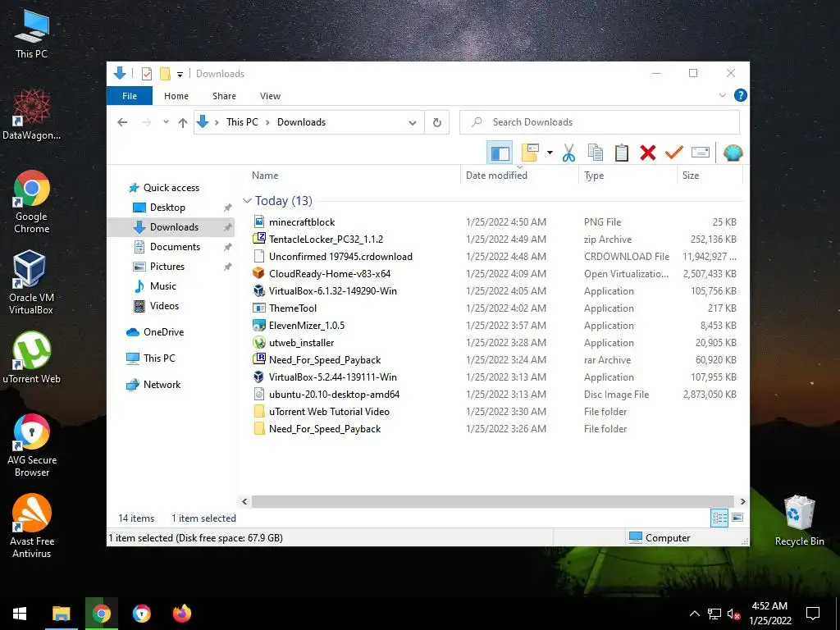Switch to Details view icon in status bar
Image resolution: width=840 pixels, height=630 pixels.
click(719, 518)
